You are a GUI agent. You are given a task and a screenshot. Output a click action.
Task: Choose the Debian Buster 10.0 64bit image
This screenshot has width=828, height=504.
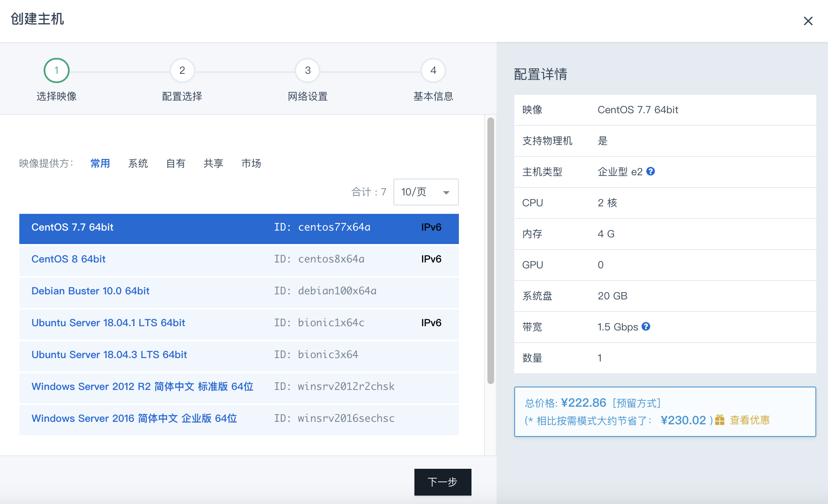tap(91, 291)
